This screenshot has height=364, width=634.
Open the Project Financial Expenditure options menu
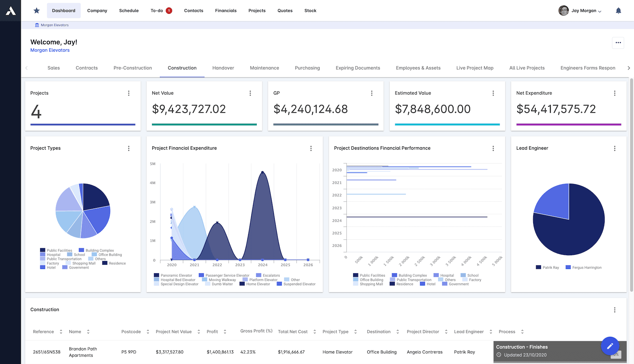311,148
